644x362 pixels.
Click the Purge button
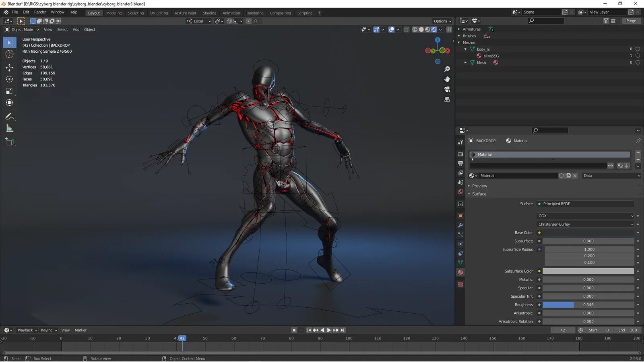click(631, 21)
